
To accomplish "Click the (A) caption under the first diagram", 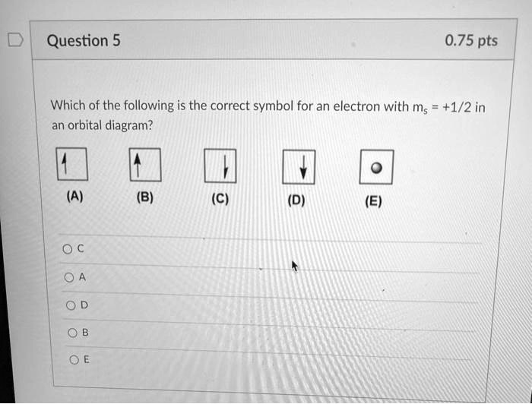I will [74, 196].
